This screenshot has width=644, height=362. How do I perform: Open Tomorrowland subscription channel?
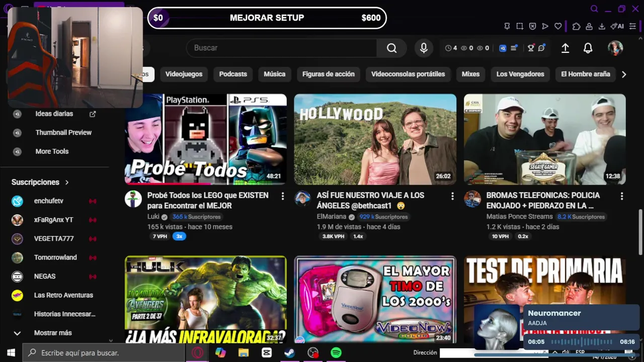click(55, 257)
